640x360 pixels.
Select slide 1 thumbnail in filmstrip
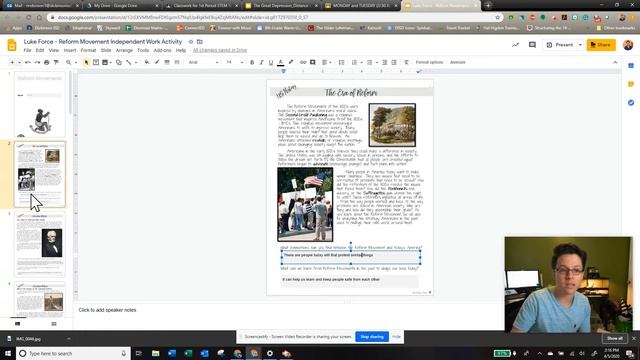(x=40, y=104)
